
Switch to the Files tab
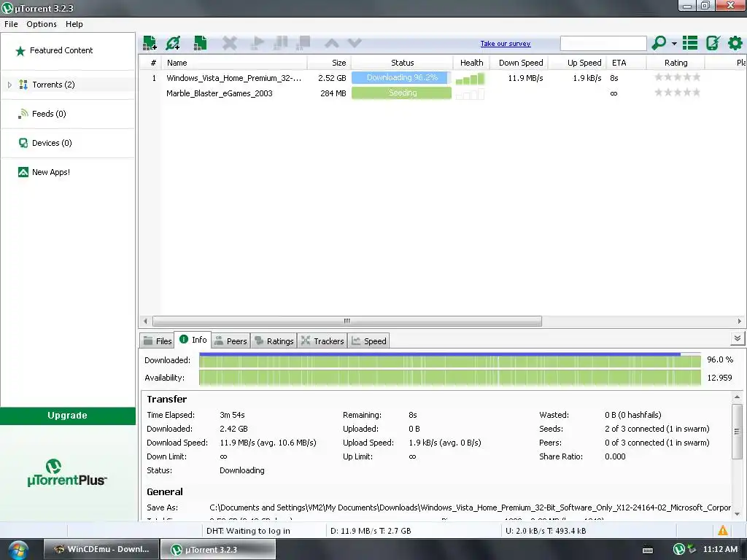pyautogui.click(x=158, y=341)
